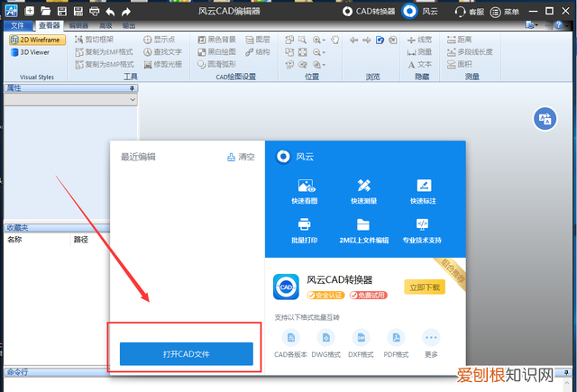Undo with the left curved arrow
This screenshot has width=577, height=392.
[110, 12]
